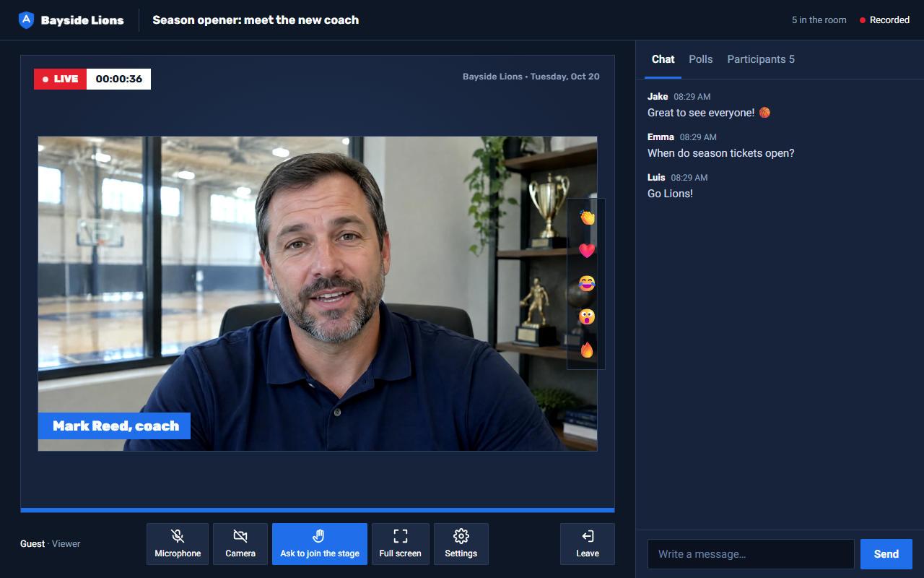Click the 00:00:36 timer
Screen dimensions: 924x578
point(119,79)
